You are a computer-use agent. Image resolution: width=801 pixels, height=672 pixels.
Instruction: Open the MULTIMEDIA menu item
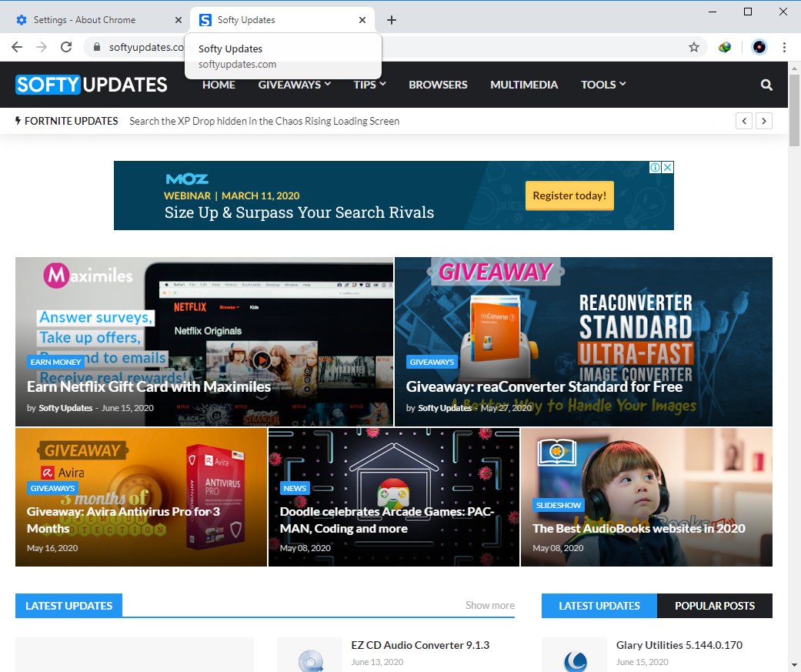point(524,85)
